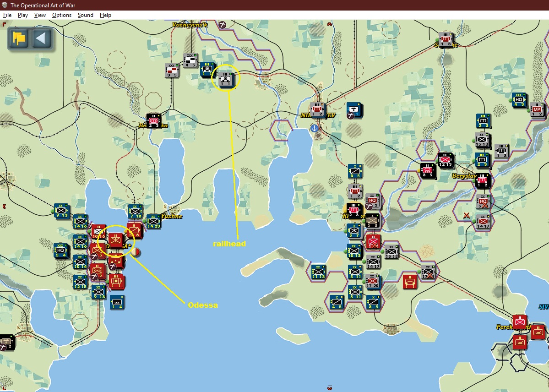The height and width of the screenshot is (392, 549).
Task: Click the Beryslav city label
Action: (463, 175)
